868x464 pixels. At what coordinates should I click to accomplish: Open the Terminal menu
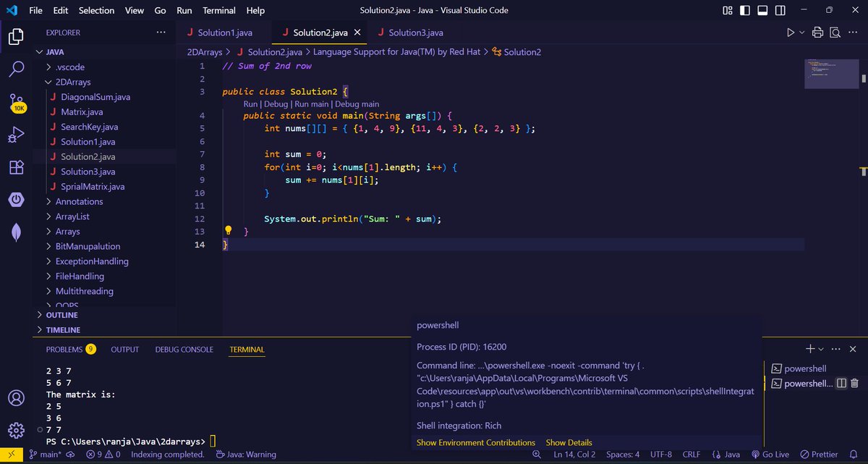(x=218, y=10)
